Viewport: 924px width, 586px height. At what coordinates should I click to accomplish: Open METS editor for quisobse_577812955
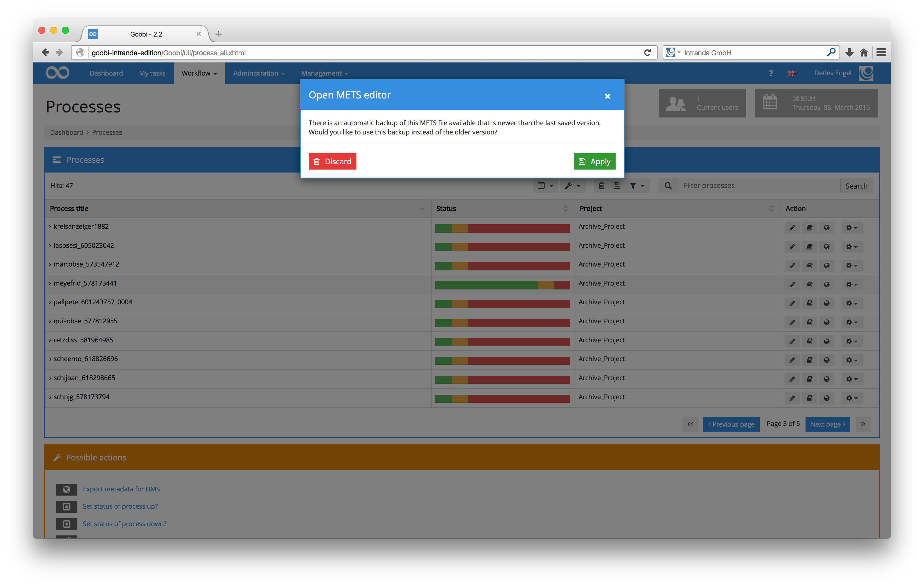809,322
